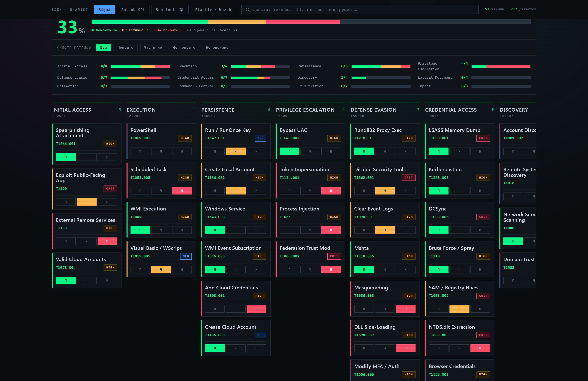Switch SIEM dialect to Sigma

[104, 10]
